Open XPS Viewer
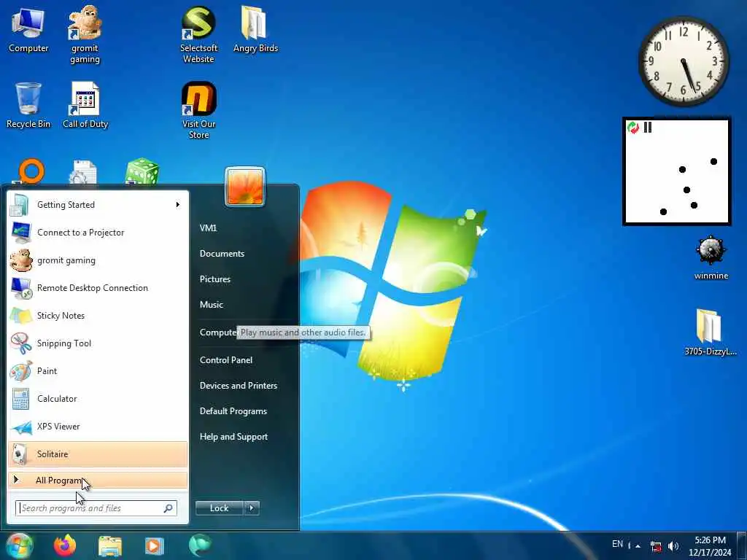 click(x=98, y=426)
